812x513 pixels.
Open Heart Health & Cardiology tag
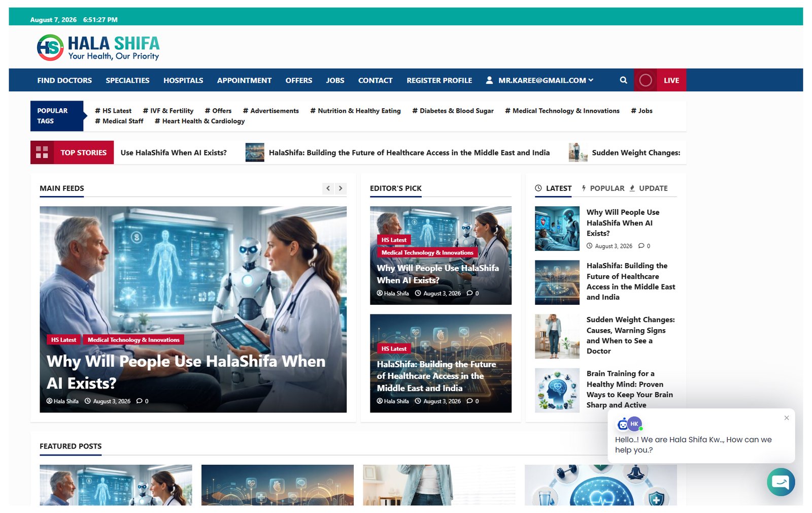[199, 121]
